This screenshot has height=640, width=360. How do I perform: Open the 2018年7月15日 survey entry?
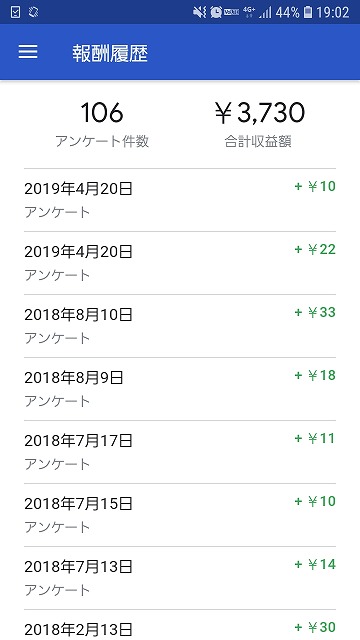tap(180, 515)
